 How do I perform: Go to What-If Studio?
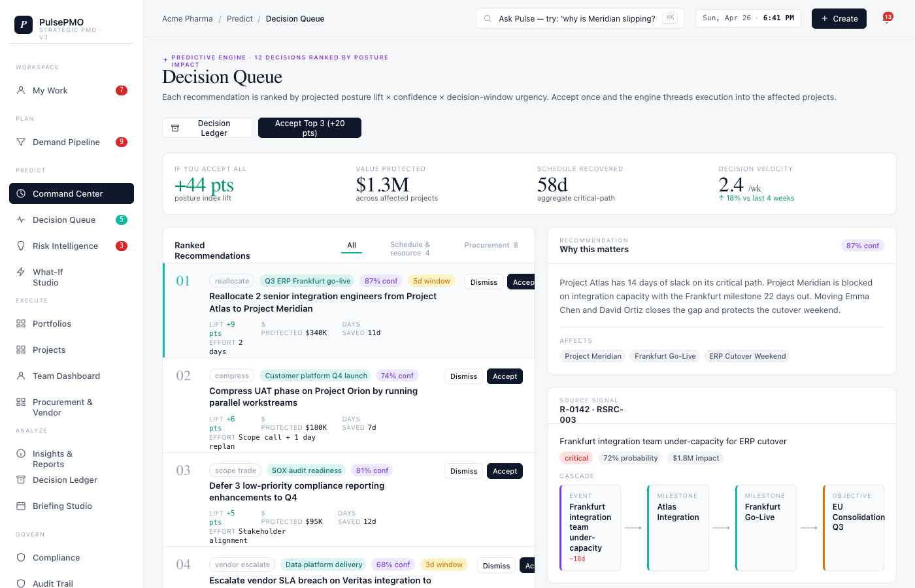[71, 278]
